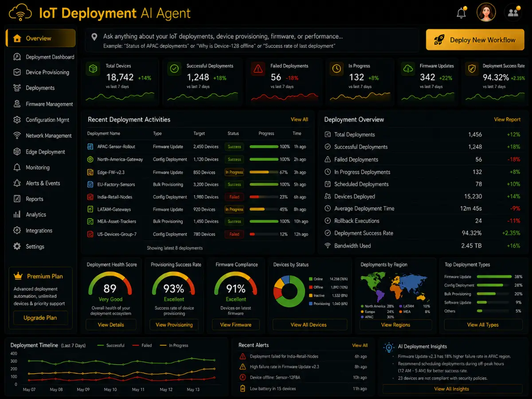The height and width of the screenshot is (399, 532).
Task: Click the Firmware Updates cloud icon
Action: point(408,69)
